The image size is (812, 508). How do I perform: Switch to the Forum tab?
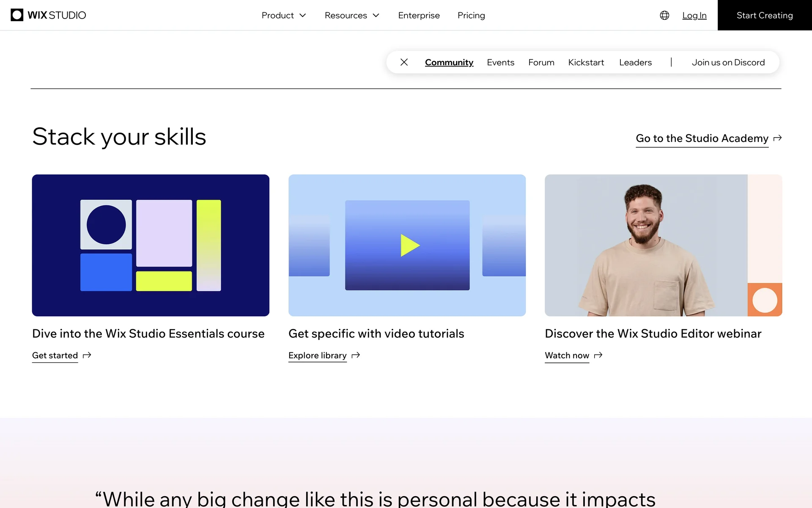(x=541, y=62)
